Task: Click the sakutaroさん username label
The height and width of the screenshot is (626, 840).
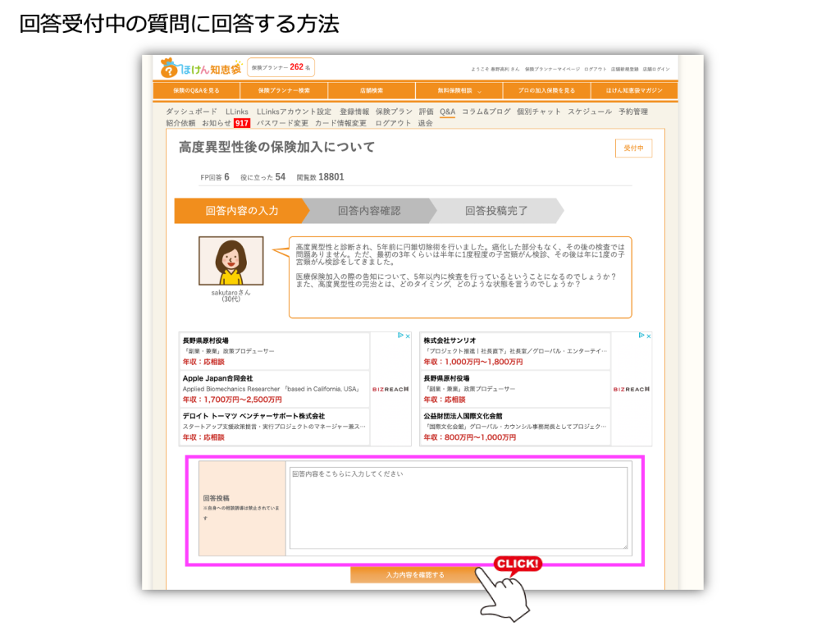Action: pyautogui.click(x=231, y=293)
